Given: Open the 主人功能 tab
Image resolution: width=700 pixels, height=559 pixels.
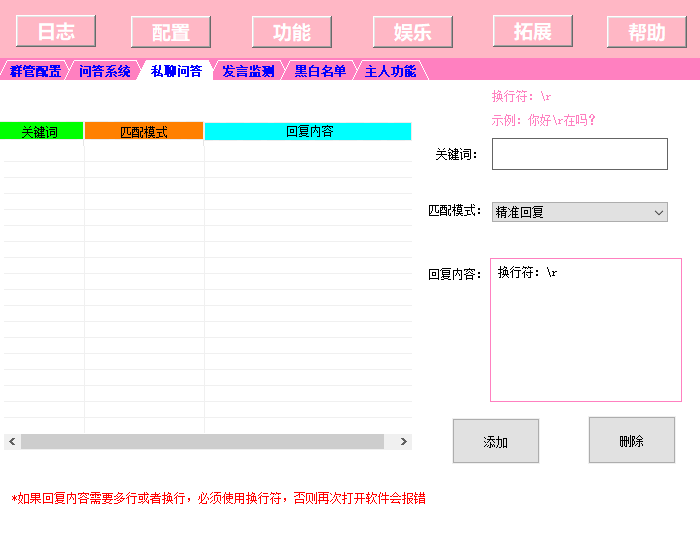Looking at the screenshot, I should point(390,71).
